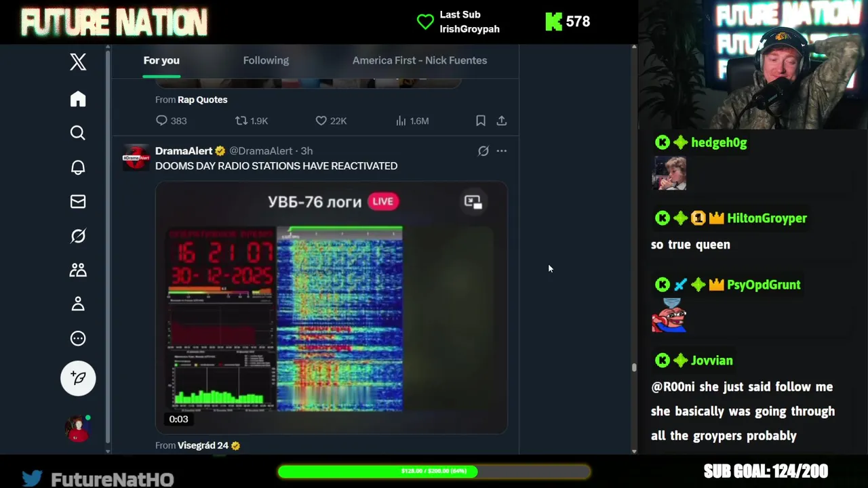Click SUB GOAL: 124/200 text

pos(766,471)
